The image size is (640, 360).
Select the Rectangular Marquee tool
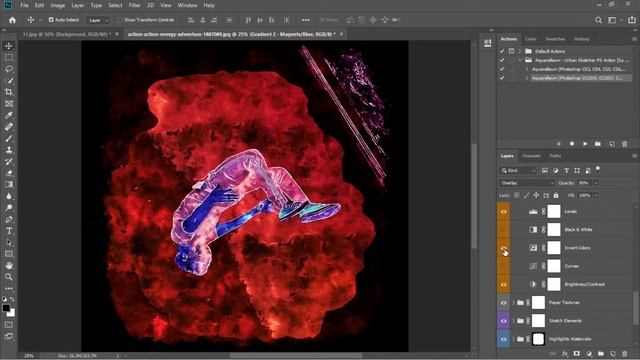pyautogui.click(x=9, y=58)
